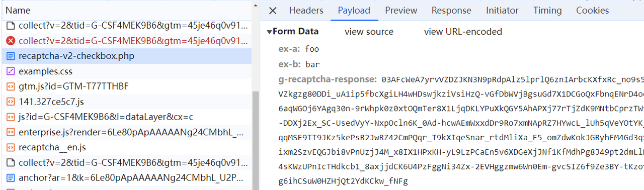Select examples.css request row
This screenshot has width=644, height=190.
(126, 71)
